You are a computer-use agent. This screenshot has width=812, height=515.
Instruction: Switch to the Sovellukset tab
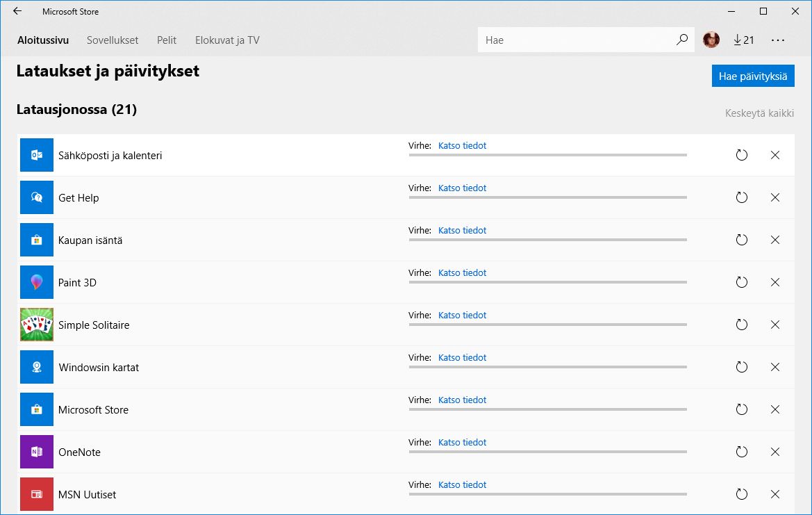(x=113, y=40)
